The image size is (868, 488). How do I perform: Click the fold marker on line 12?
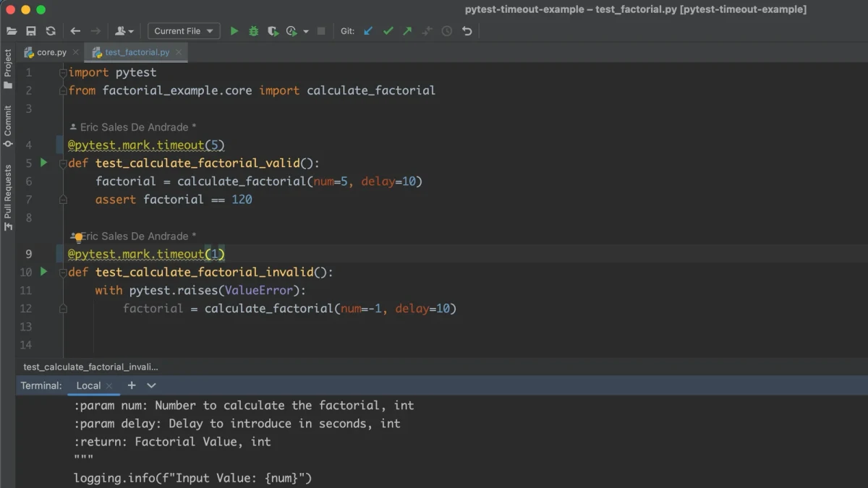pos(63,309)
